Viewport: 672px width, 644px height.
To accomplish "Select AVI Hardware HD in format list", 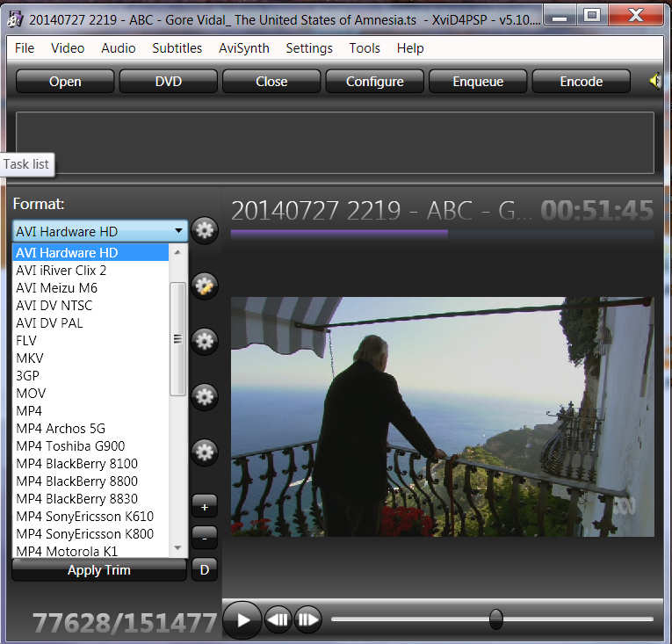I will pyautogui.click(x=90, y=252).
